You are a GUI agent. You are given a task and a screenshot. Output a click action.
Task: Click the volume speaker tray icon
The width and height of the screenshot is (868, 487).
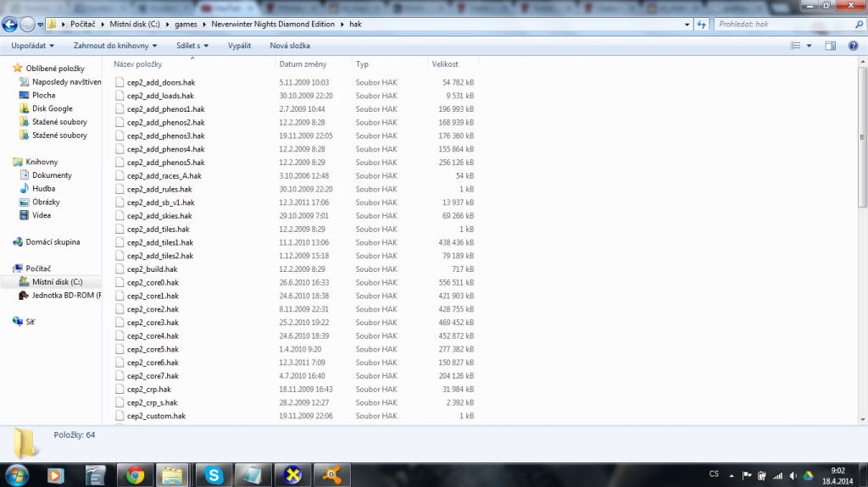793,475
